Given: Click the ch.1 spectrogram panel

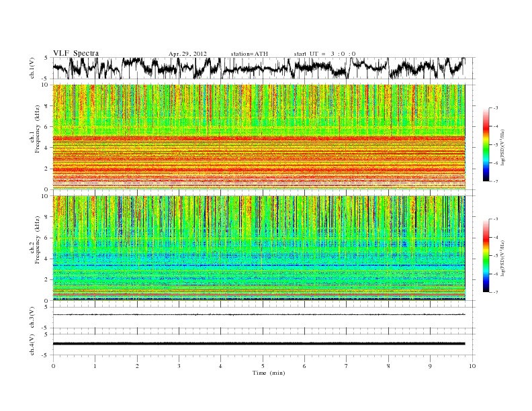Looking at the screenshot, I should pyautogui.click(x=259, y=136).
